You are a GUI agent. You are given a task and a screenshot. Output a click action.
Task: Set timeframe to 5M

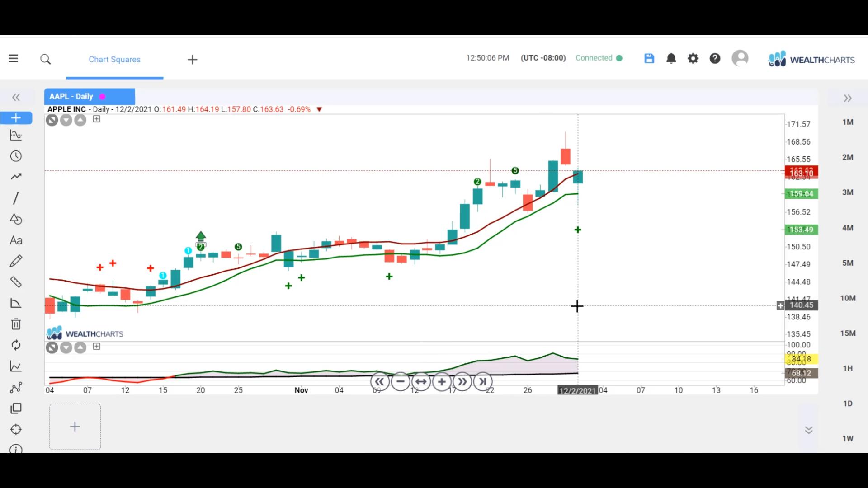coord(848,263)
